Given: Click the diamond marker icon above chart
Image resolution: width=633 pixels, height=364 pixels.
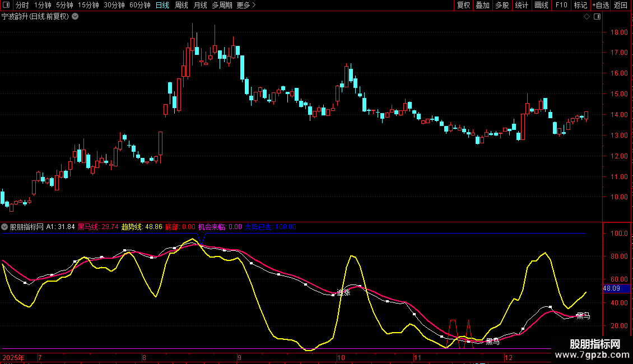Looking at the screenshot, I should point(587,17).
